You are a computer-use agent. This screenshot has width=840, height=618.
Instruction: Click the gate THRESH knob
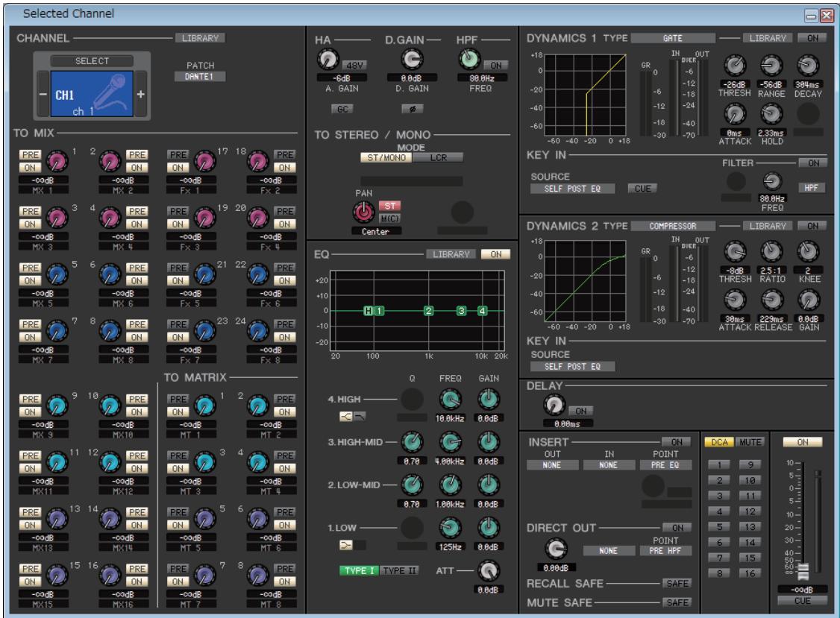tap(735, 66)
